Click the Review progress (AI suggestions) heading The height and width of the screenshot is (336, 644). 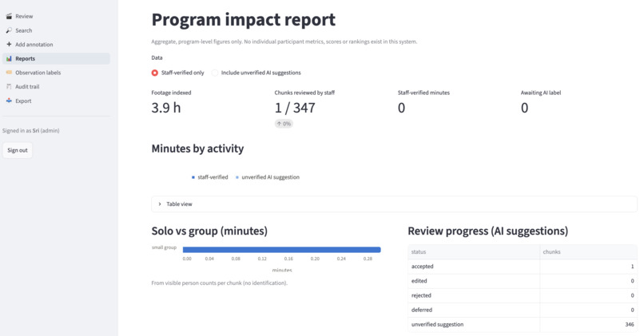(488, 231)
